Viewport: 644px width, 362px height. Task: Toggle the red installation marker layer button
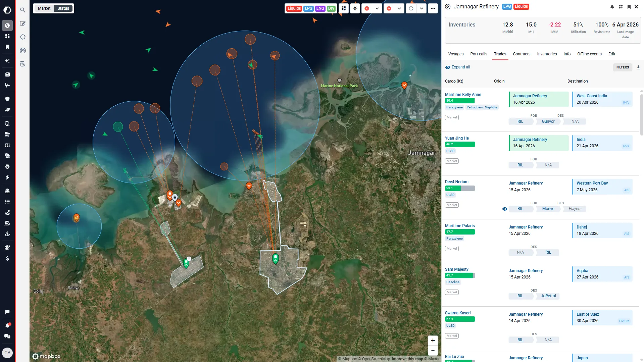point(389,8)
